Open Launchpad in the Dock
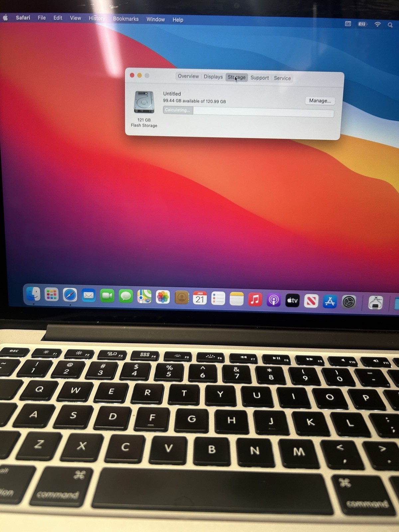399x532 pixels. point(52,294)
